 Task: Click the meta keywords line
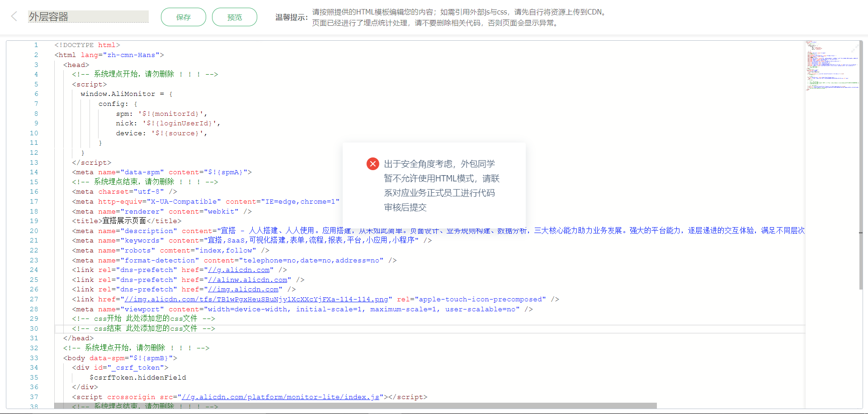point(252,241)
